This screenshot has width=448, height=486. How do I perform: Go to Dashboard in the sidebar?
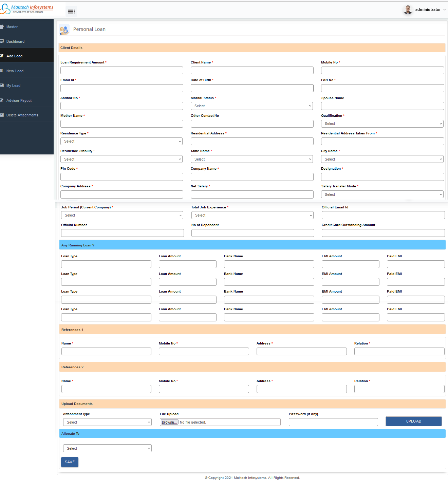click(15, 41)
